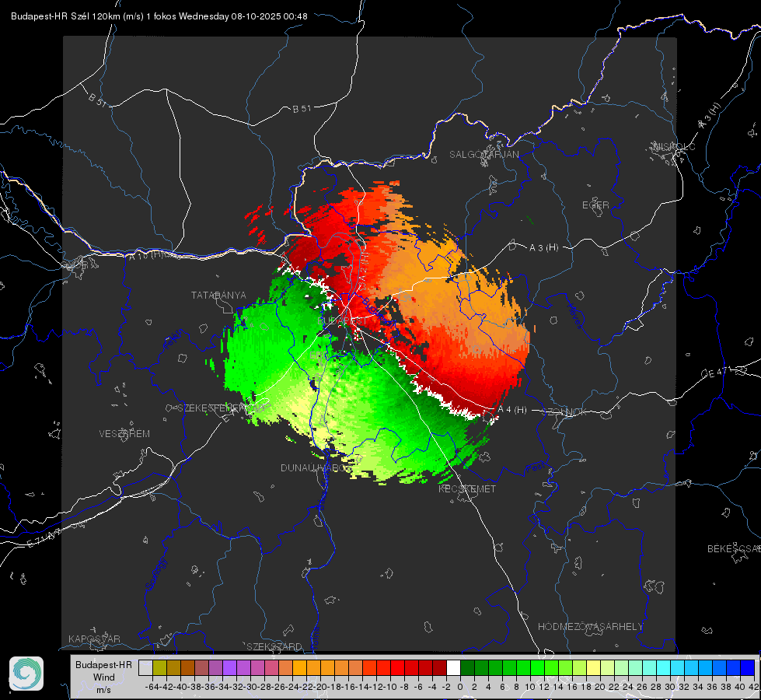
Task: Select the deep blue last swatch of the legend
Action: (x=748, y=668)
